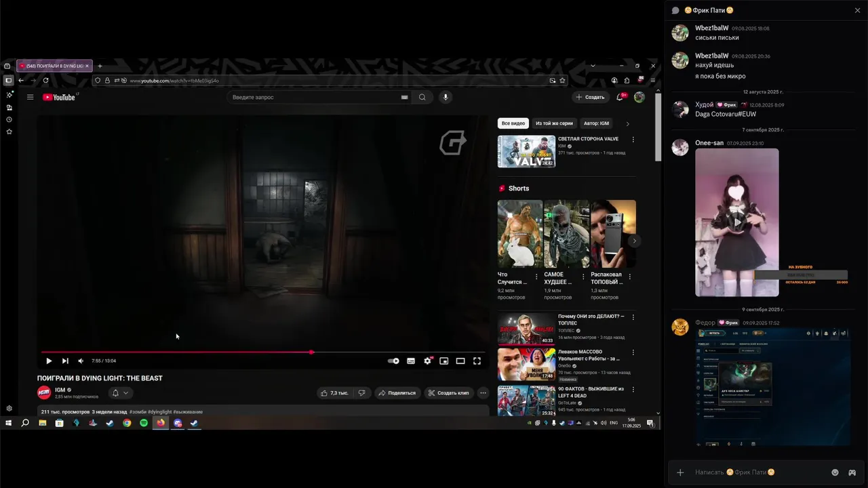Open the on-screen keyboard icon in search box
Screen dimensions: 868x488
(x=404, y=97)
